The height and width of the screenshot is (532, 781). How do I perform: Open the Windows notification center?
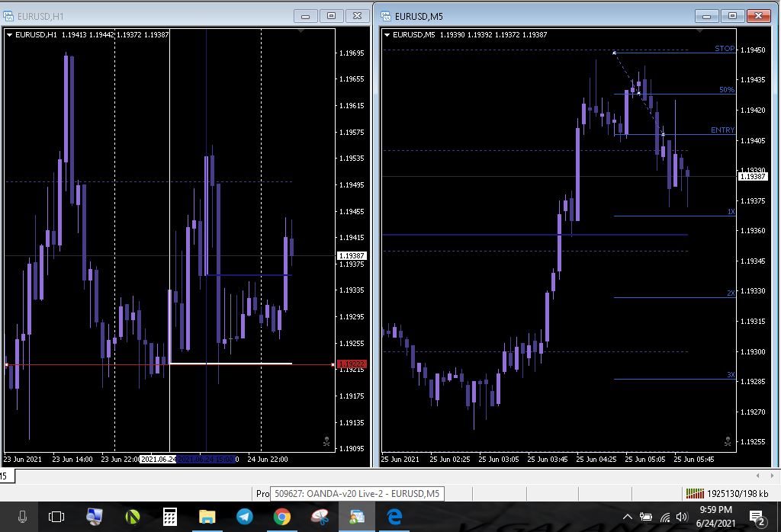(x=758, y=518)
